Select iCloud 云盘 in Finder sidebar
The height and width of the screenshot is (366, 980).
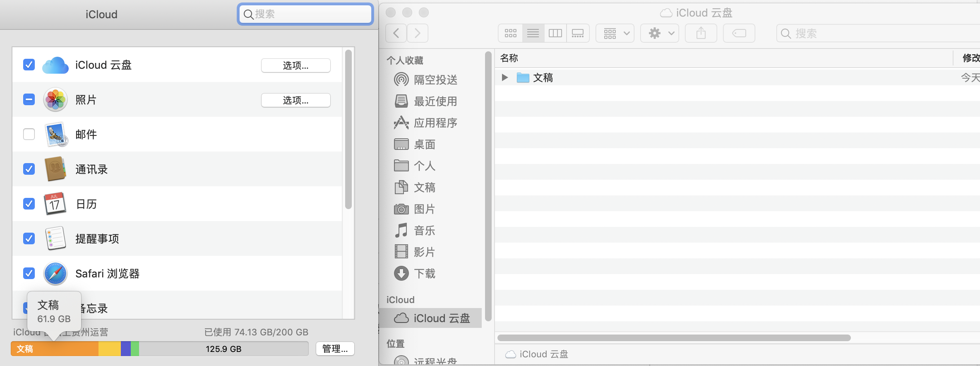coord(441,318)
